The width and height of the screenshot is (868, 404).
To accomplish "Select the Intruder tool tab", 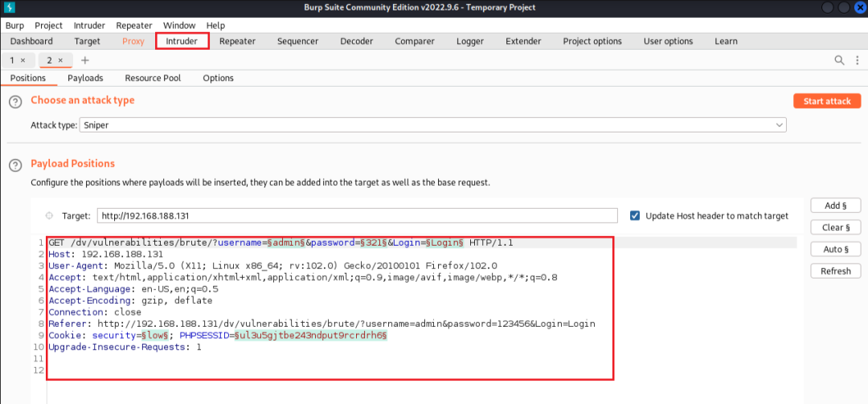I will (182, 41).
